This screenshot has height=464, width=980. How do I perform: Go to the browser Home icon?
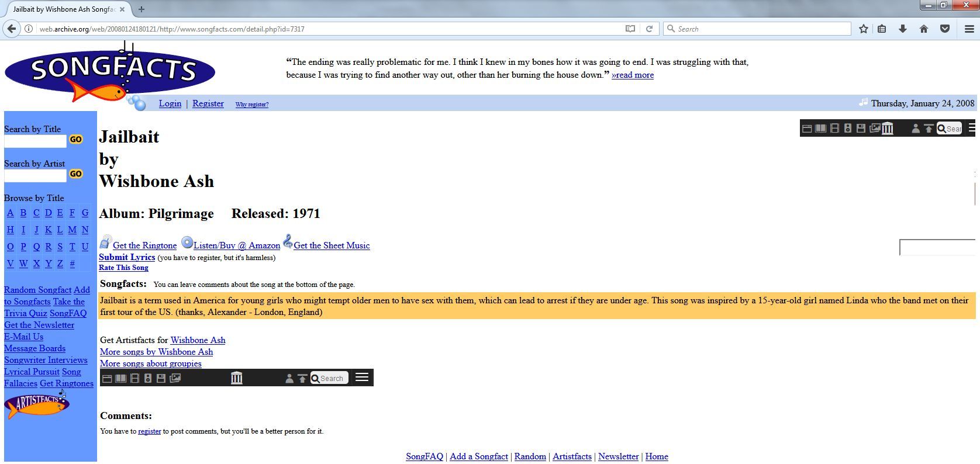[924, 29]
